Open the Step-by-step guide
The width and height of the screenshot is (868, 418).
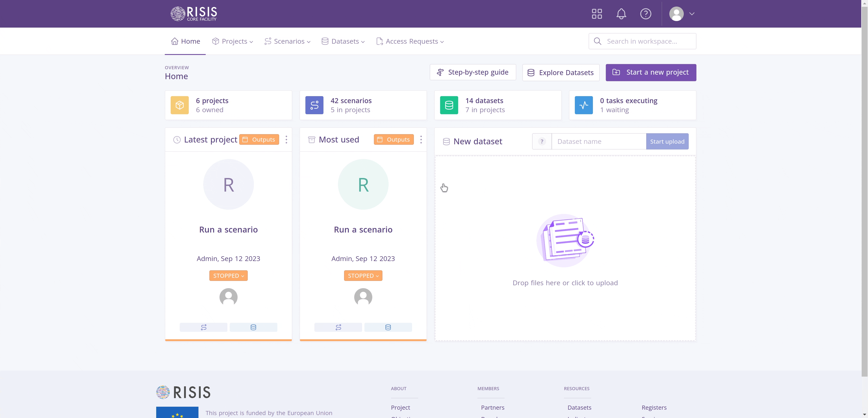pyautogui.click(x=472, y=72)
